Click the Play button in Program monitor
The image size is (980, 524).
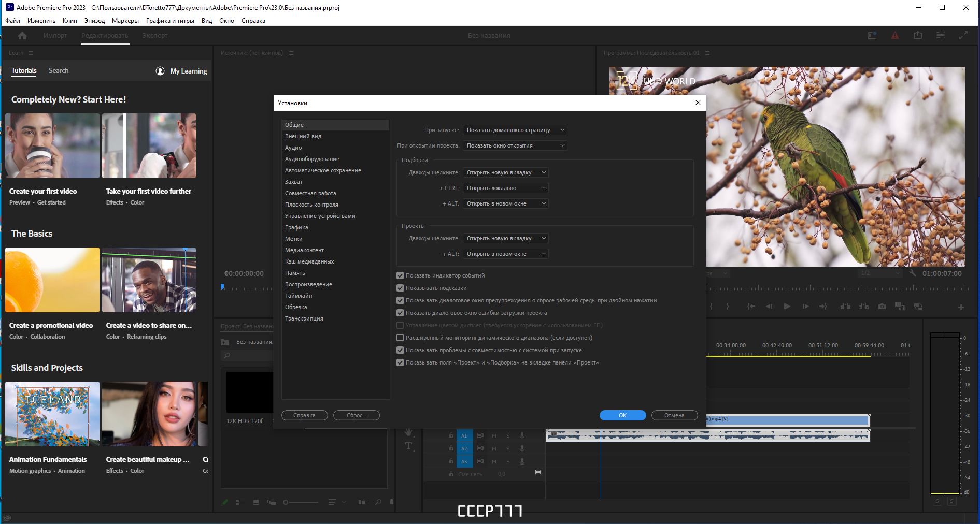[787, 307]
